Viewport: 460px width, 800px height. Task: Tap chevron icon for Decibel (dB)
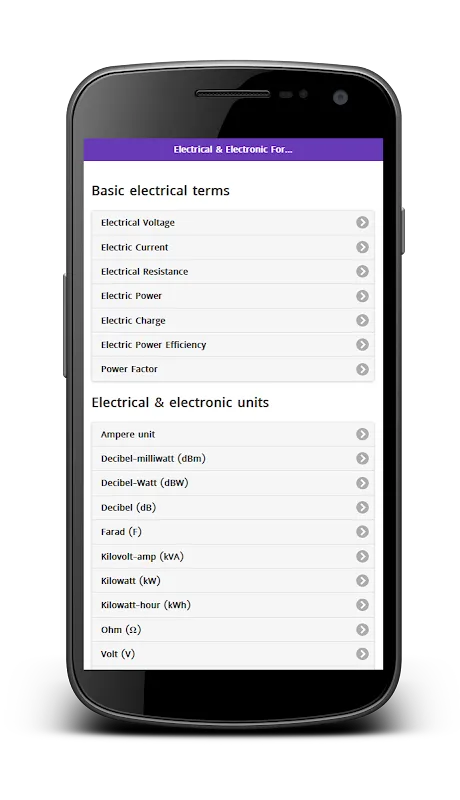coord(362,508)
